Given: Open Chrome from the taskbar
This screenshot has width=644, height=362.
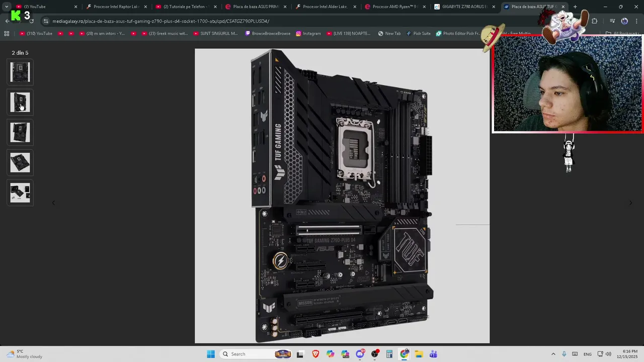Looking at the screenshot, I should 405,354.
